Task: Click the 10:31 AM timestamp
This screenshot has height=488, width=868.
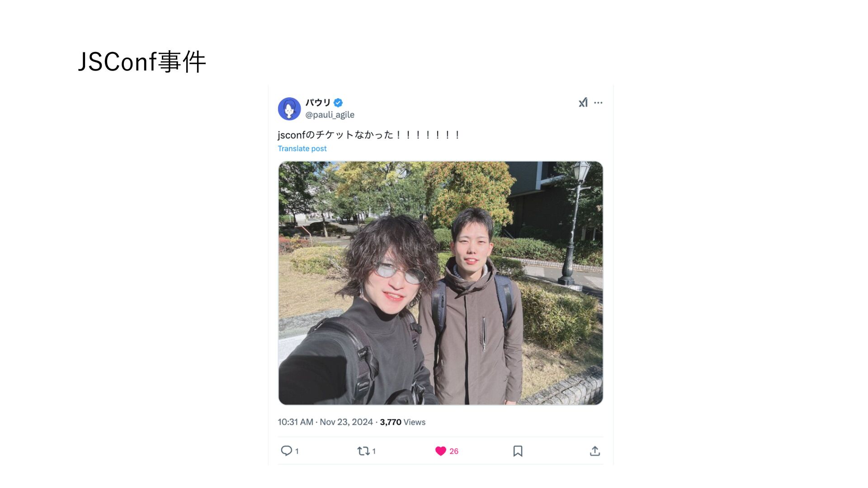Action: coord(295,422)
